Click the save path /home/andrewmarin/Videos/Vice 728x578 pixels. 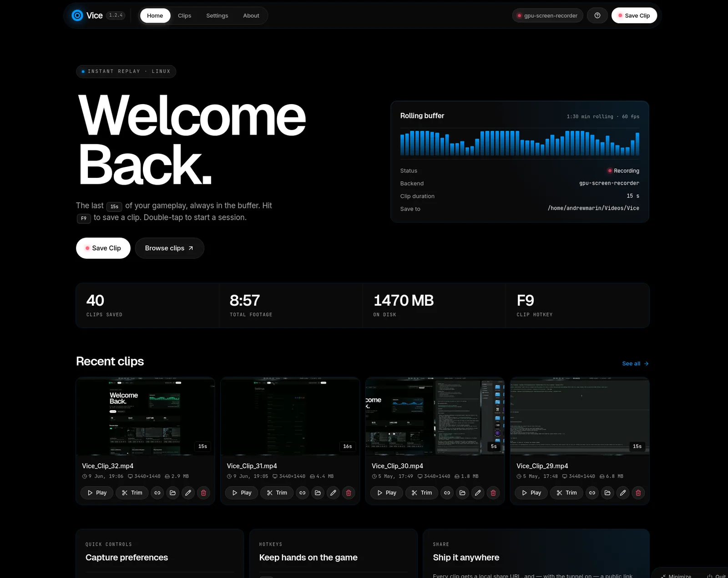[x=593, y=208]
